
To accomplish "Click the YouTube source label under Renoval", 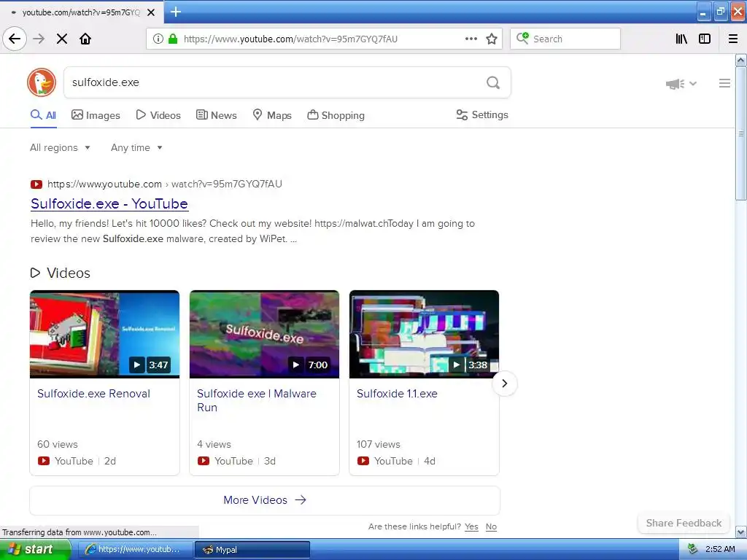I will pos(74,461).
